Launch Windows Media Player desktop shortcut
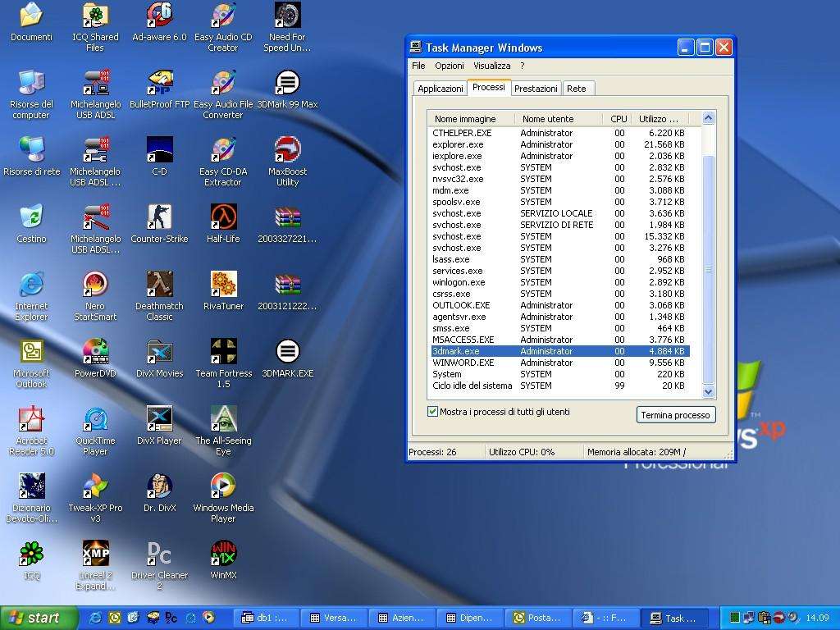This screenshot has height=630, width=840. (x=223, y=499)
